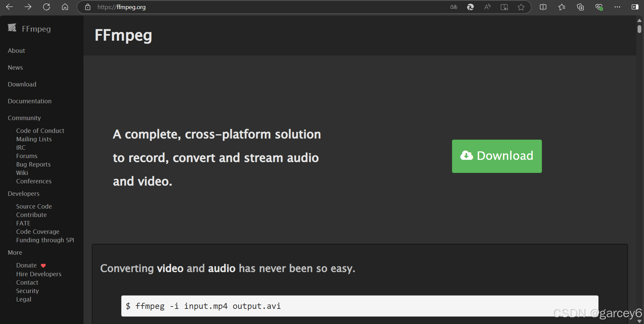Click the ffmpeg -i input.mp4 command box
644x324 pixels.
point(360,306)
